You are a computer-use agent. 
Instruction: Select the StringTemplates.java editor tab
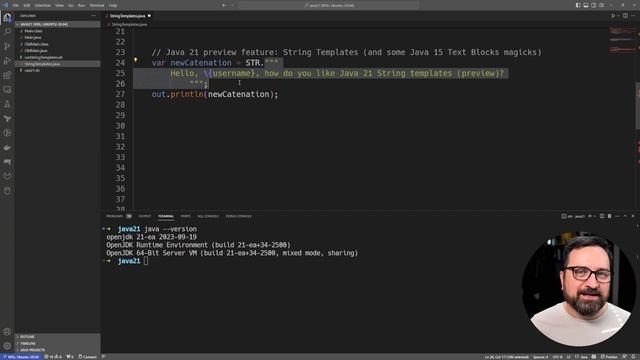point(127,16)
